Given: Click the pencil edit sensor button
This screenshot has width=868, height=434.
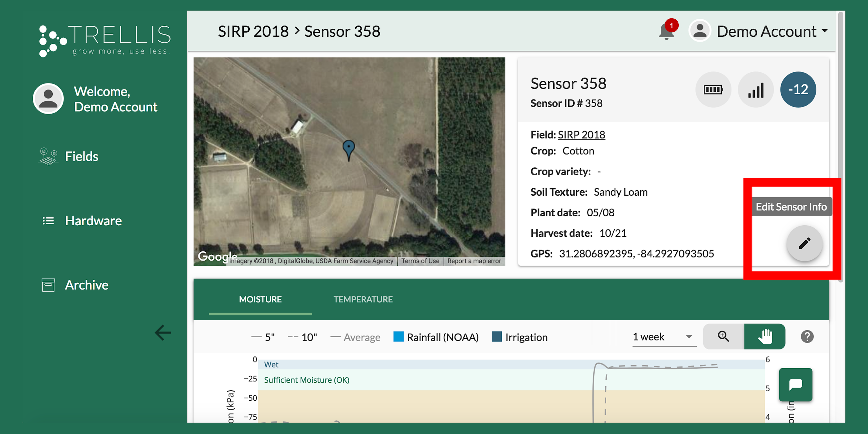Looking at the screenshot, I should 804,243.
